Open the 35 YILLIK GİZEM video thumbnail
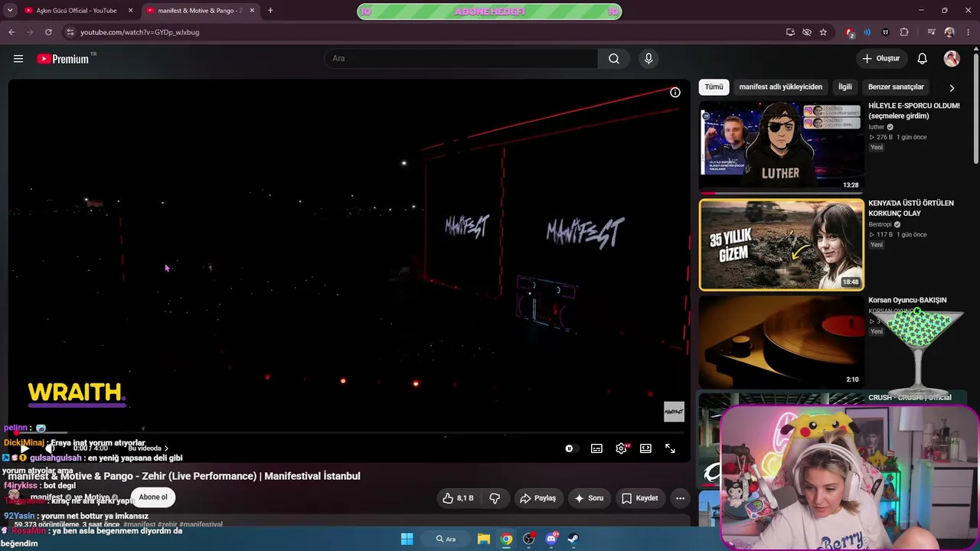This screenshot has width=980, height=551. [x=781, y=245]
